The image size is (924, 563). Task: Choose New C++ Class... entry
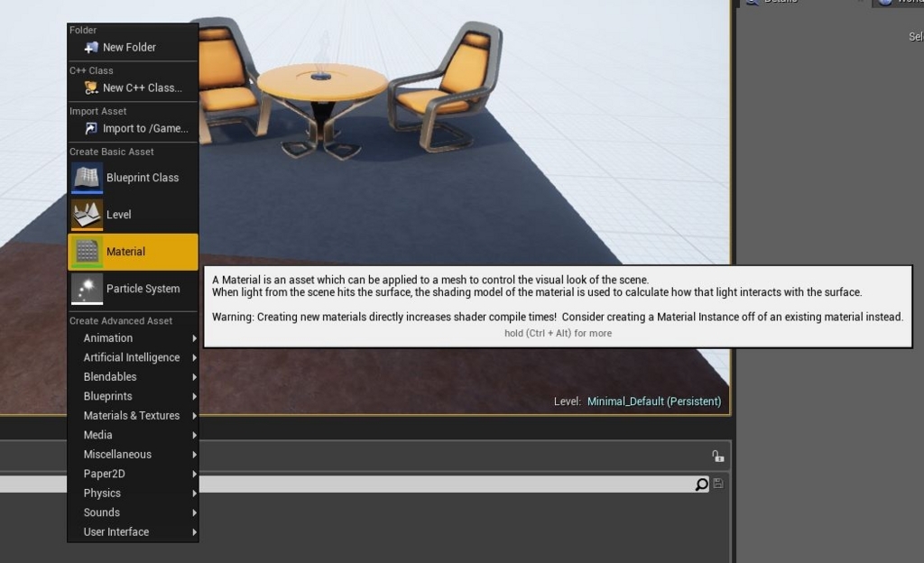tap(133, 88)
